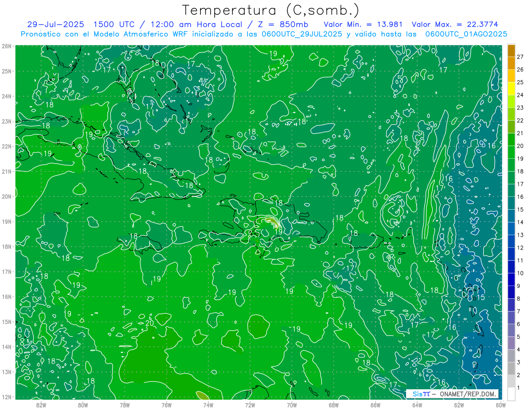Click the '10' label on the color scale
The height and width of the screenshot is (411, 532).
(520, 273)
